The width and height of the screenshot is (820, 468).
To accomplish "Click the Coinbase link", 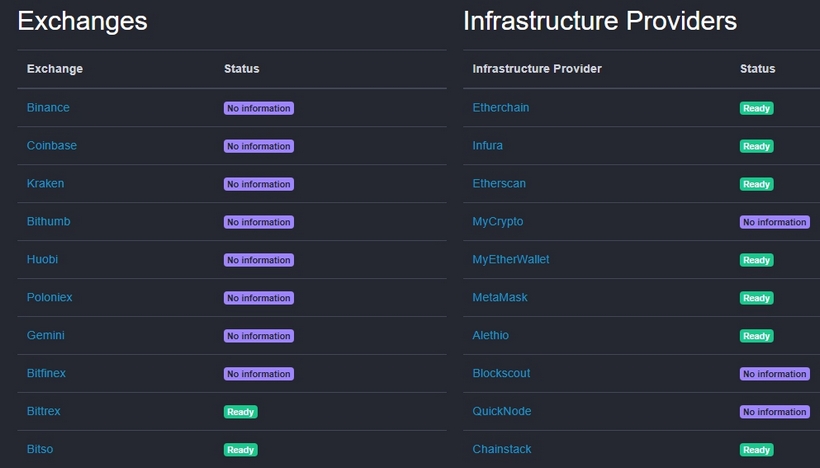I will [x=52, y=146].
